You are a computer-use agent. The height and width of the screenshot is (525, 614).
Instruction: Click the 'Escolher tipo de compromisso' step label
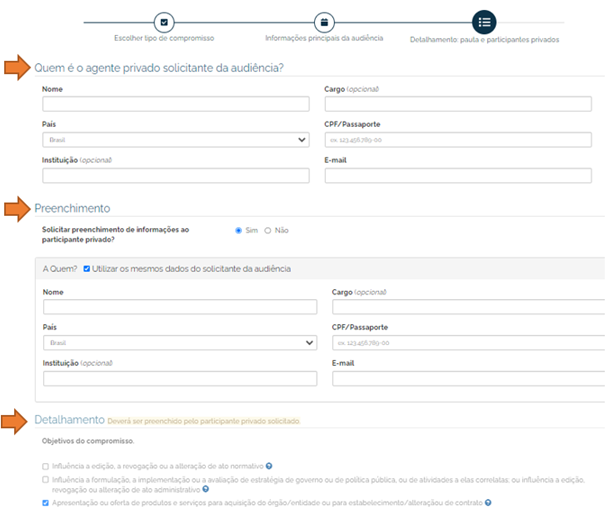166,38
